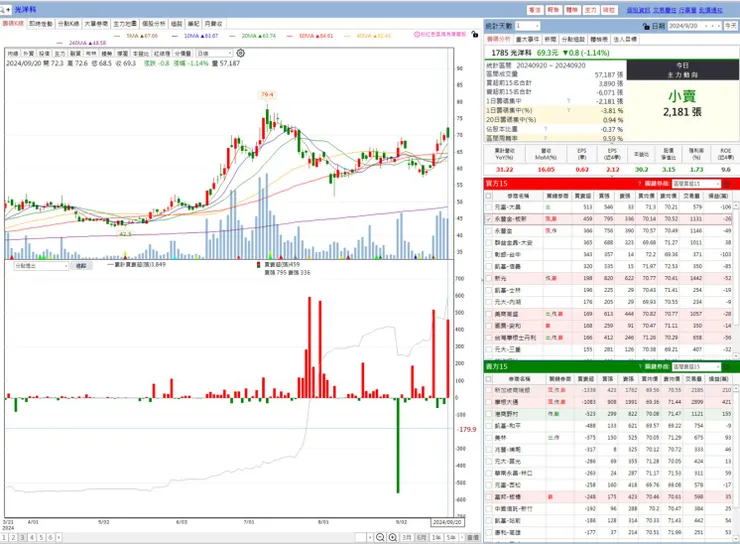740x544 pixels.
Task: Open the 新聞 tab
Action: (x=550, y=39)
